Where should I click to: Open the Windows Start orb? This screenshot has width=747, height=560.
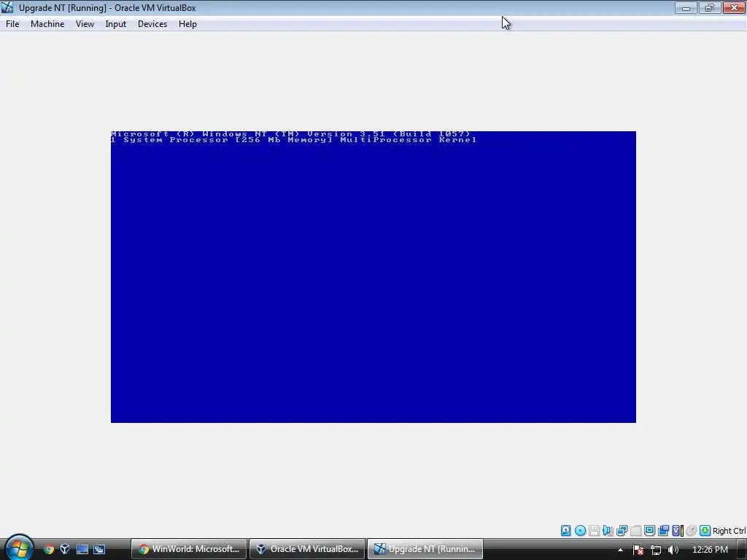[x=19, y=548]
